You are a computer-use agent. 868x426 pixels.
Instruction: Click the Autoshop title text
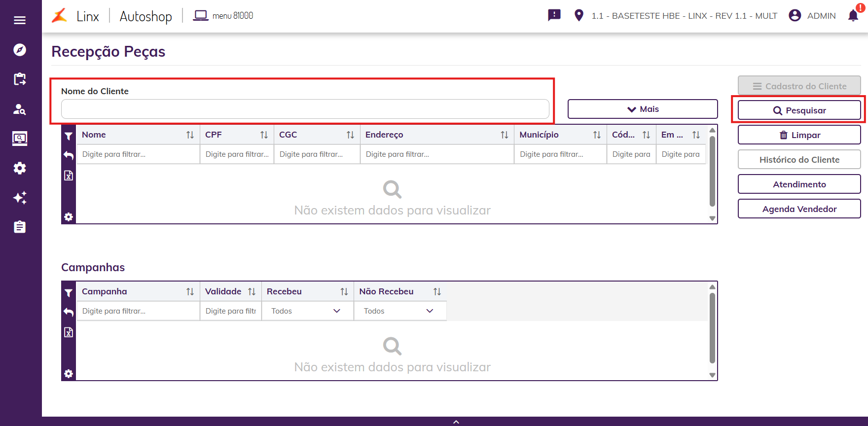click(x=145, y=16)
